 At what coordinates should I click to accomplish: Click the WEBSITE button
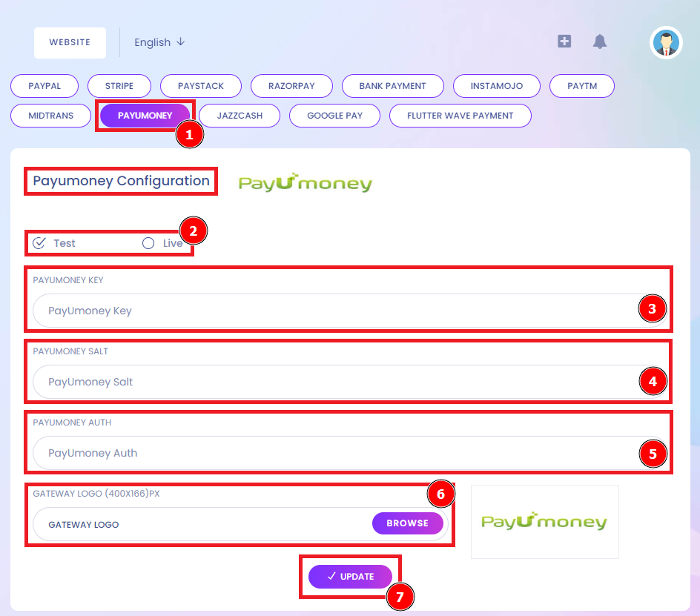pyautogui.click(x=70, y=42)
